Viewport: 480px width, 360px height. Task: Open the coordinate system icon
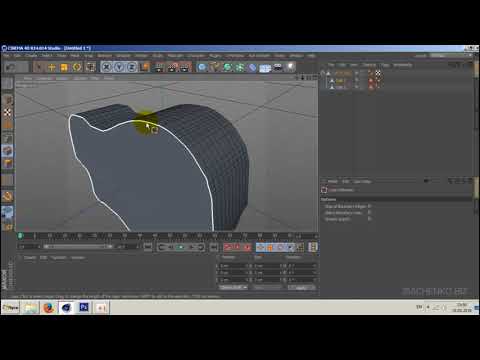point(144,67)
